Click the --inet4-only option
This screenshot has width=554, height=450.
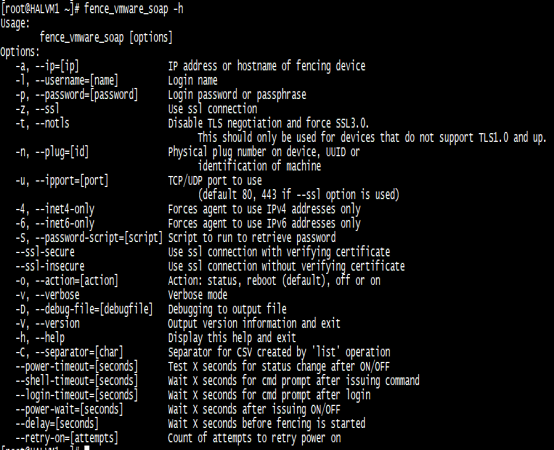65,209
